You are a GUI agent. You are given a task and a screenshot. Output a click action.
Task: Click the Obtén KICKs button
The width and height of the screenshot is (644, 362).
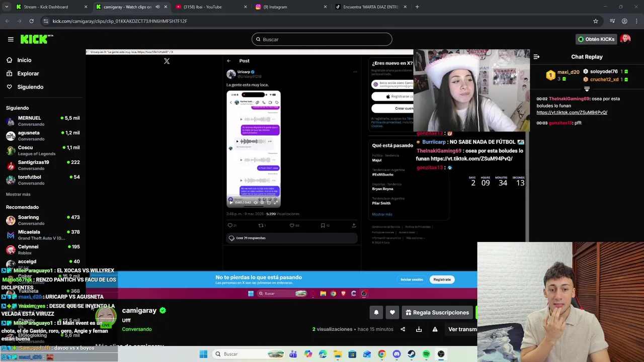[x=596, y=39]
